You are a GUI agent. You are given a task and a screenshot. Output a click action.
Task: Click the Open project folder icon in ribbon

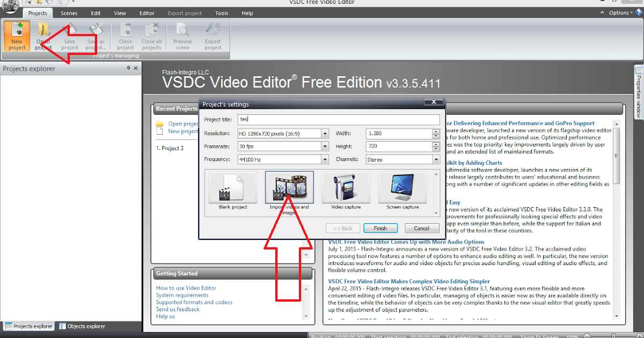tap(43, 36)
